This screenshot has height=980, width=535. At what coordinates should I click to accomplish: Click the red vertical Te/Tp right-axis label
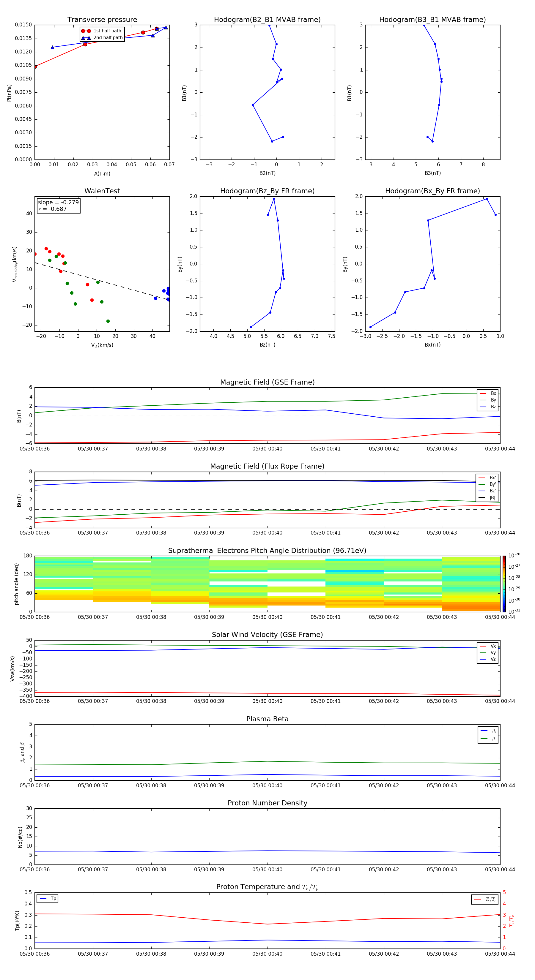tap(512, 921)
